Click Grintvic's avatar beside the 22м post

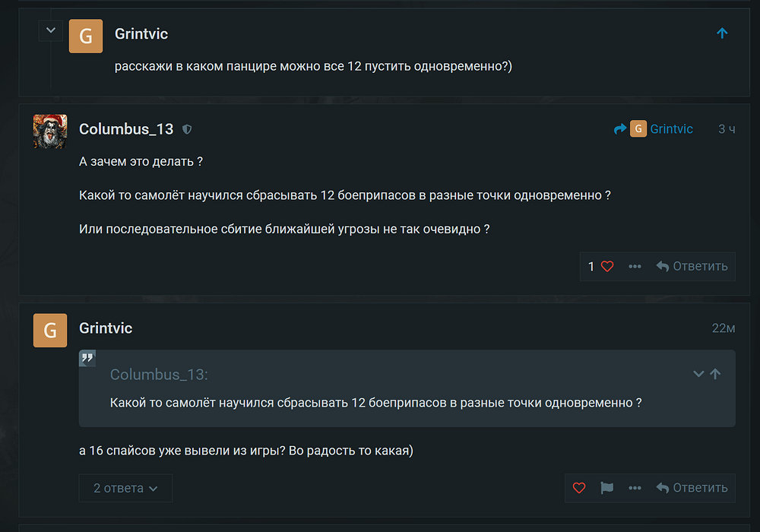tap(50, 330)
